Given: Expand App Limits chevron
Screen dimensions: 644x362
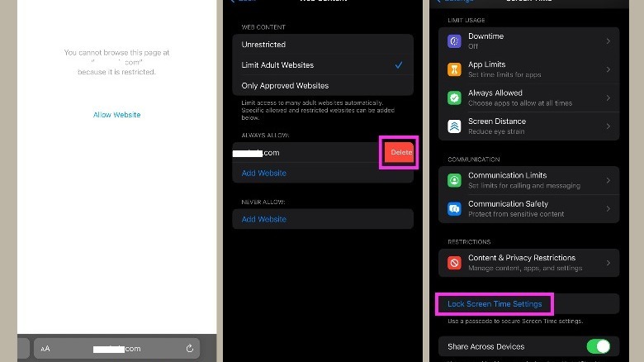Looking at the screenshot, I should [x=608, y=69].
